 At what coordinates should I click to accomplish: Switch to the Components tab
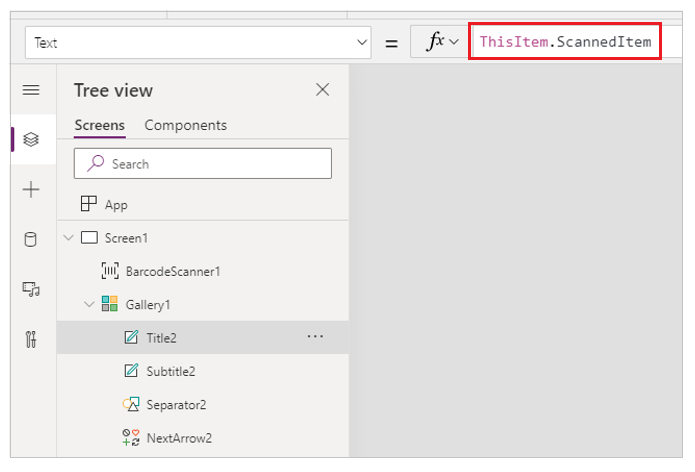[x=185, y=125]
